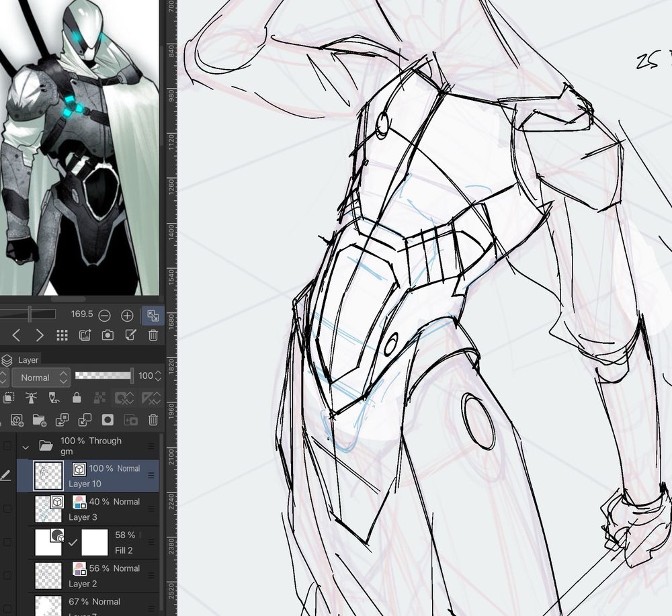This screenshot has width=672, height=616.
Task: Select the Fill 2 layer
Action: point(93,542)
